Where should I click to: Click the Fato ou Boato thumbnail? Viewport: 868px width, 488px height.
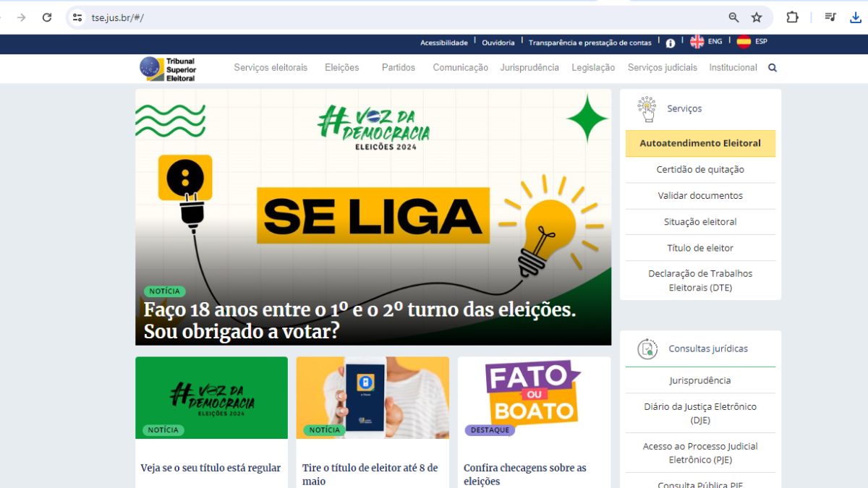tap(534, 398)
